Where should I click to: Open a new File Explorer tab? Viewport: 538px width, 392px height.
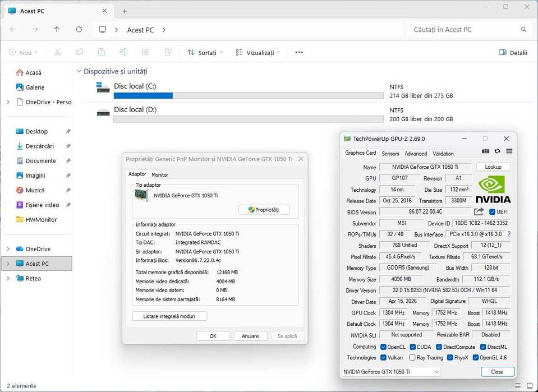point(125,11)
